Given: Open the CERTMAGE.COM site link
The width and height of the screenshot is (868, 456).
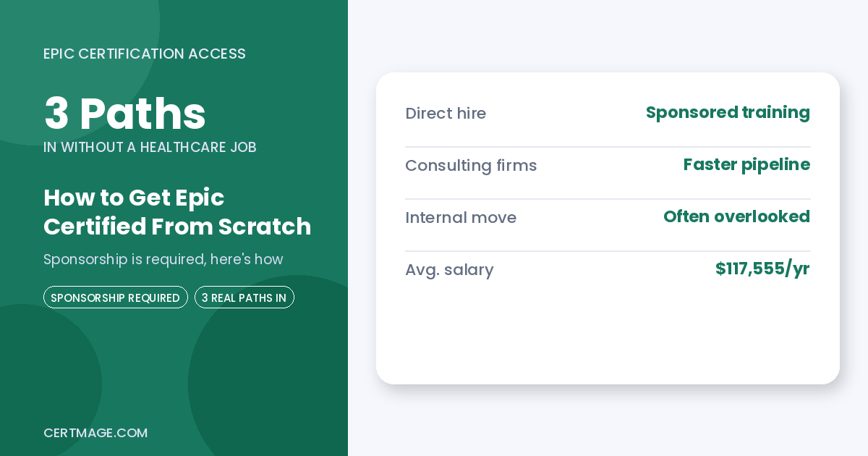Looking at the screenshot, I should coord(95,433).
